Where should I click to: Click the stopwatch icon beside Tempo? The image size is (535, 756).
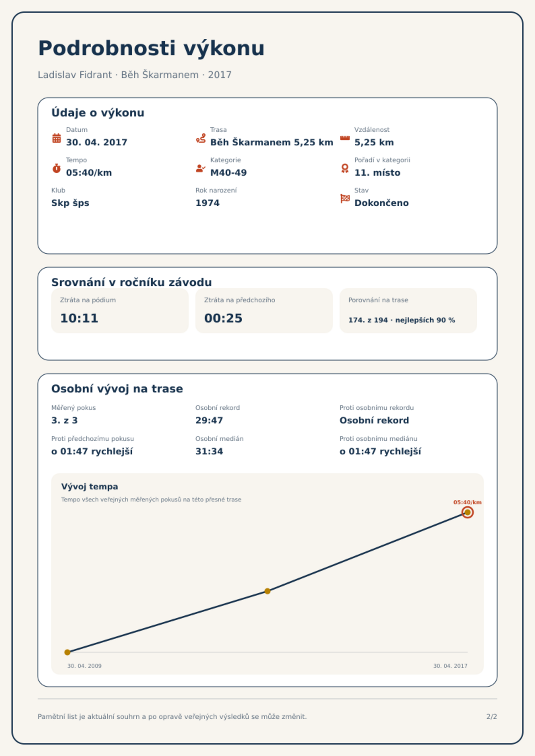(x=57, y=168)
